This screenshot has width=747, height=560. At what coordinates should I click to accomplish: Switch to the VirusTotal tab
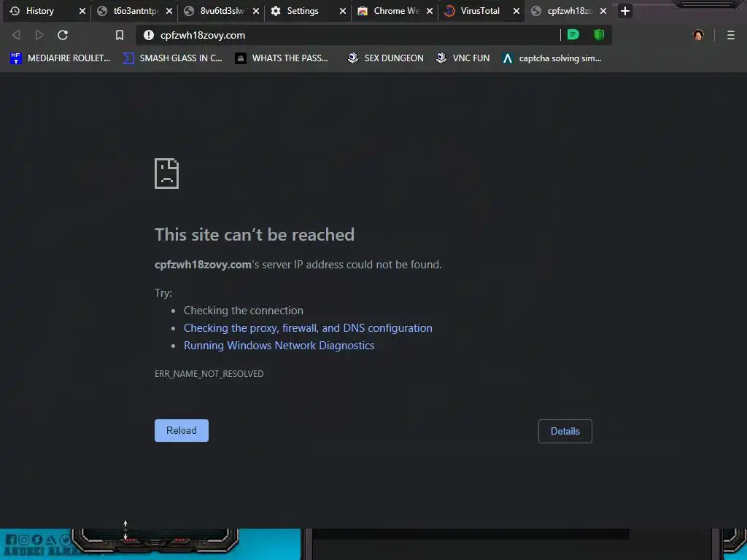tap(480, 11)
